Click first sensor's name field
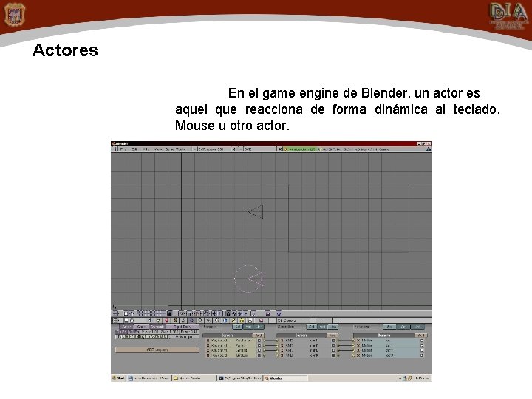532x399 pixels. [245, 341]
